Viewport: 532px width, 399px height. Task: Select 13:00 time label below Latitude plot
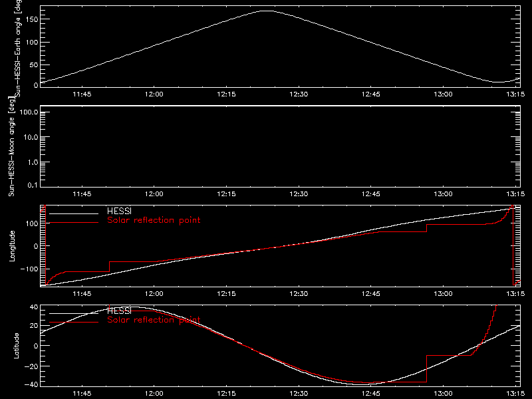pyautogui.click(x=443, y=394)
